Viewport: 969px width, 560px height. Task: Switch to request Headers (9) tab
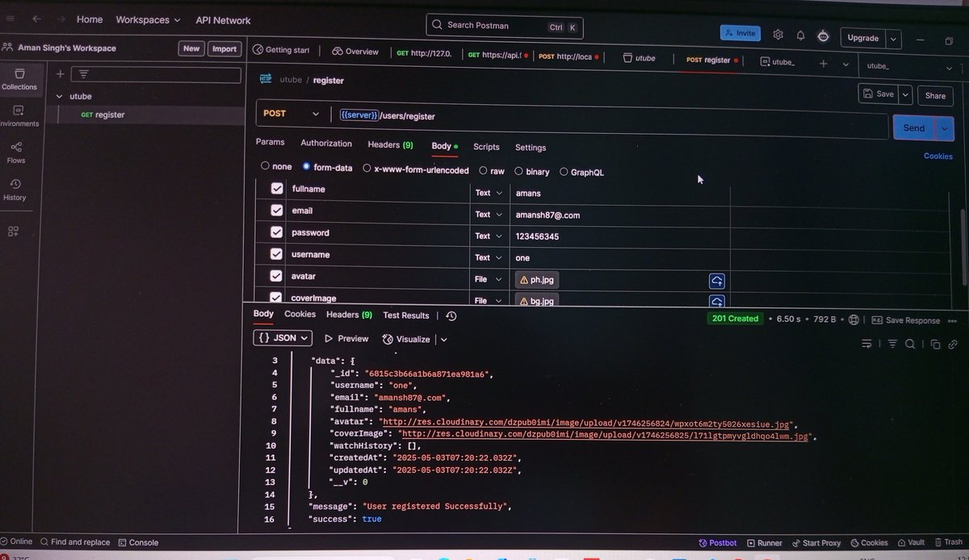(390, 144)
